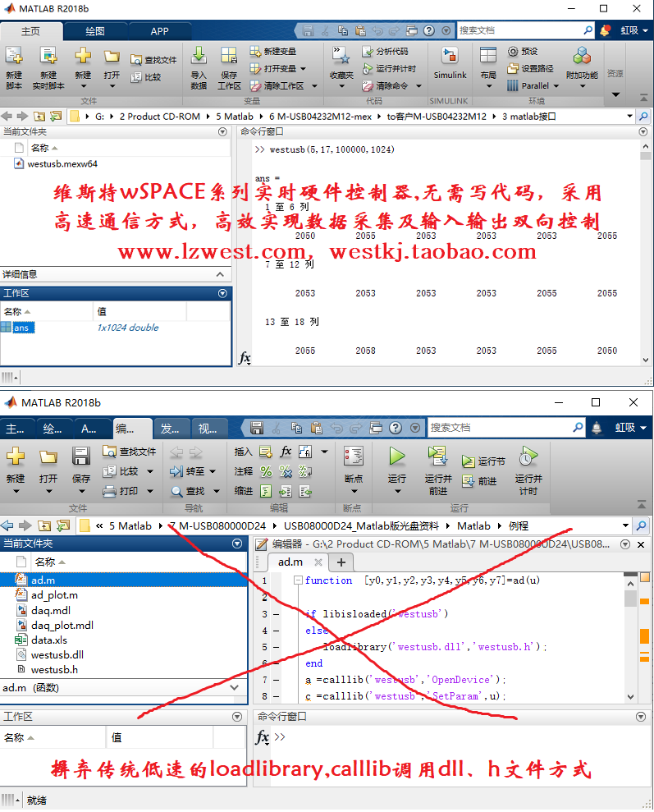
Task: Click green Run icon in bottom window
Action: pyautogui.click(x=397, y=456)
